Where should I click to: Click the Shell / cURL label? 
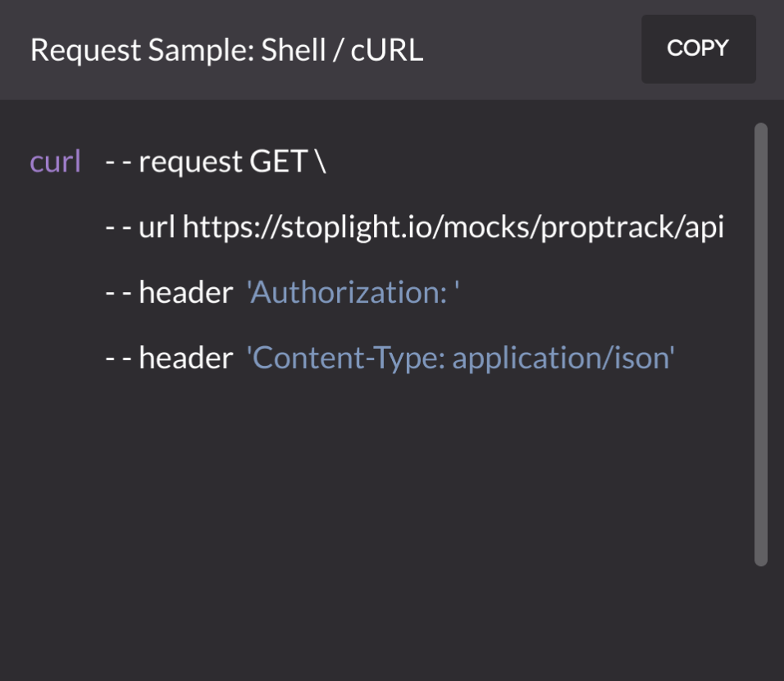[x=342, y=49]
